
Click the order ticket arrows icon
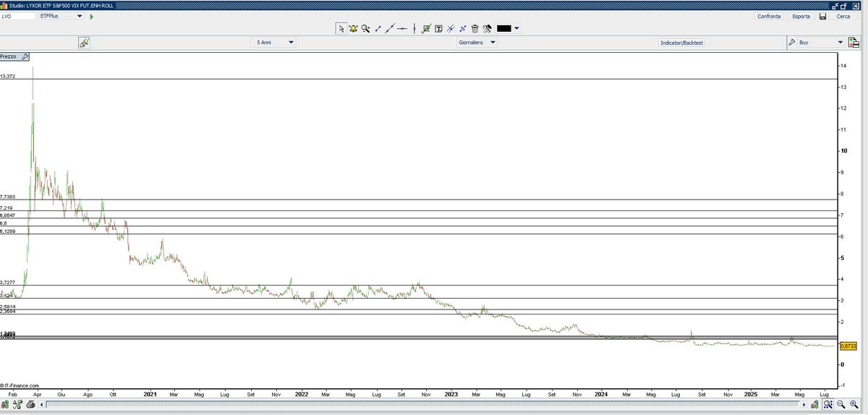(x=854, y=43)
